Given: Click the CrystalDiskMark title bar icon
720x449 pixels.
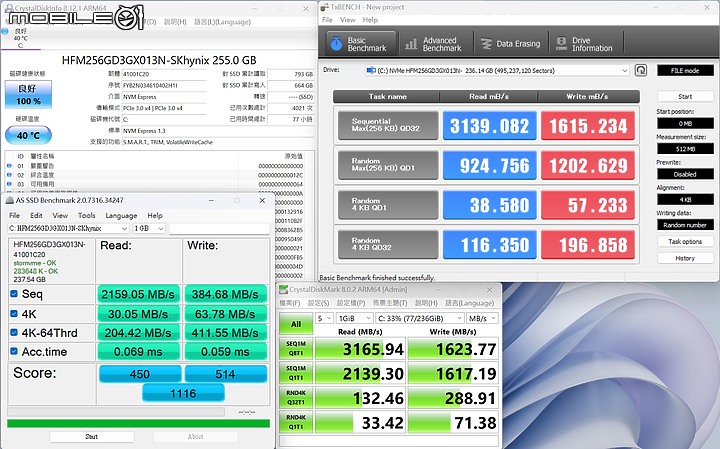Looking at the screenshot, I should (283, 289).
